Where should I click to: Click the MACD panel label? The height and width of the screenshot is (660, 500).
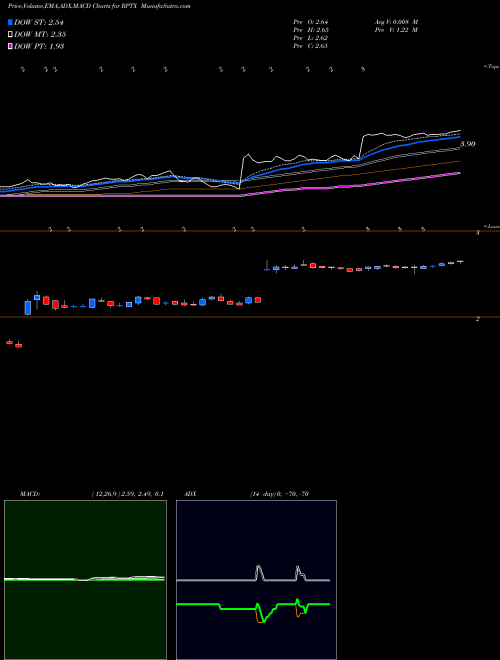pyautogui.click(x=30, y=494)
